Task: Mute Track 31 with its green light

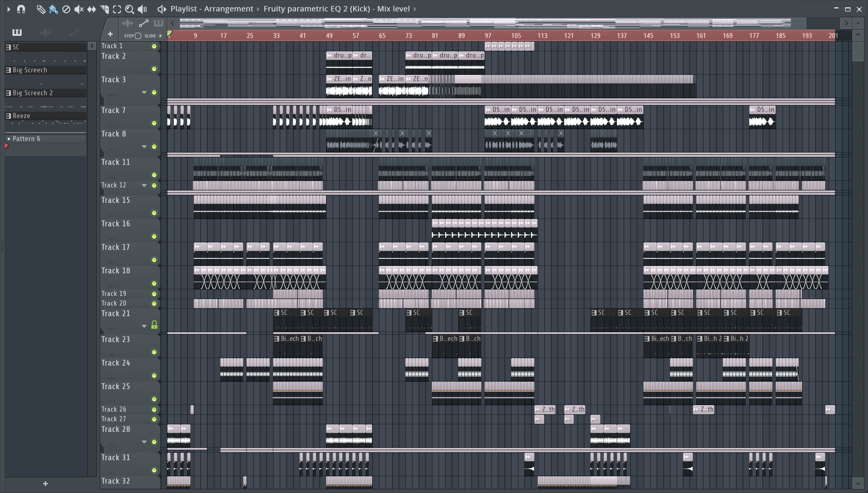Action: coord(154,470)
